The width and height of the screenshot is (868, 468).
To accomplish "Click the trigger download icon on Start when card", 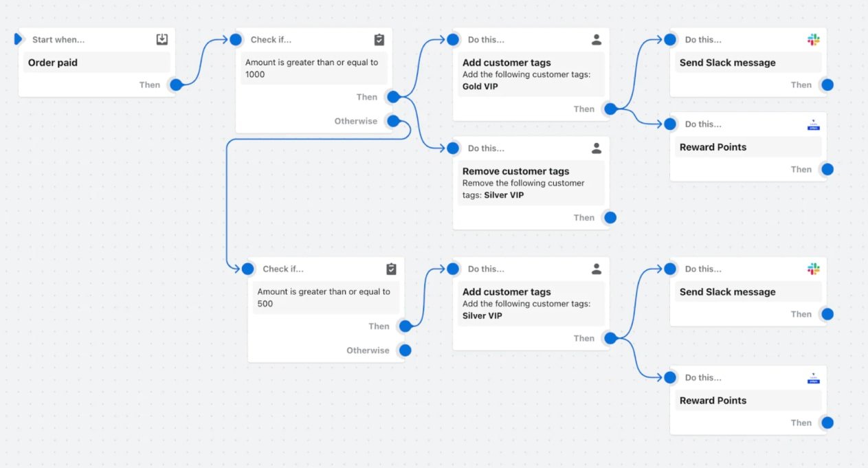I will [162, 40].
